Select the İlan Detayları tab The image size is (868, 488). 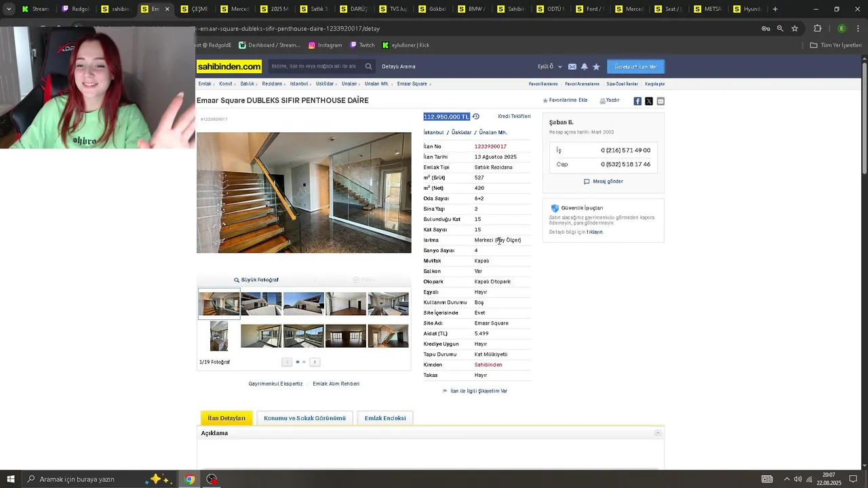click(226, 418)
